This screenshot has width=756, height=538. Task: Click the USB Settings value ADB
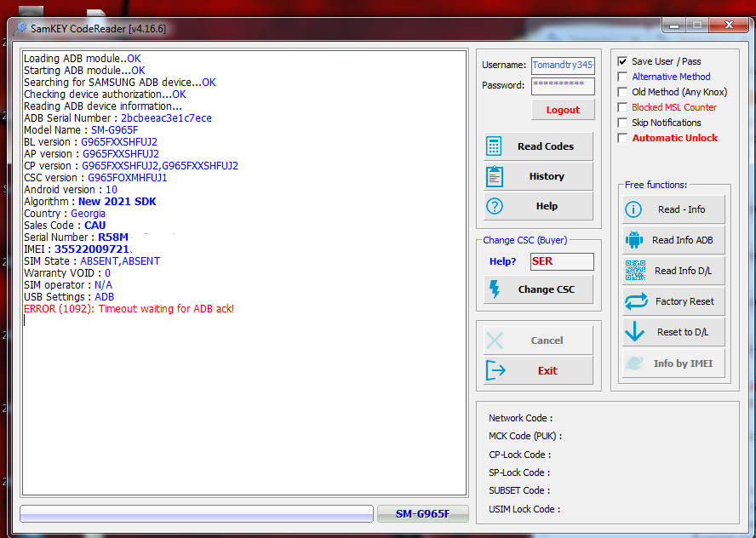pyautogui.click(x=104, y=297)
